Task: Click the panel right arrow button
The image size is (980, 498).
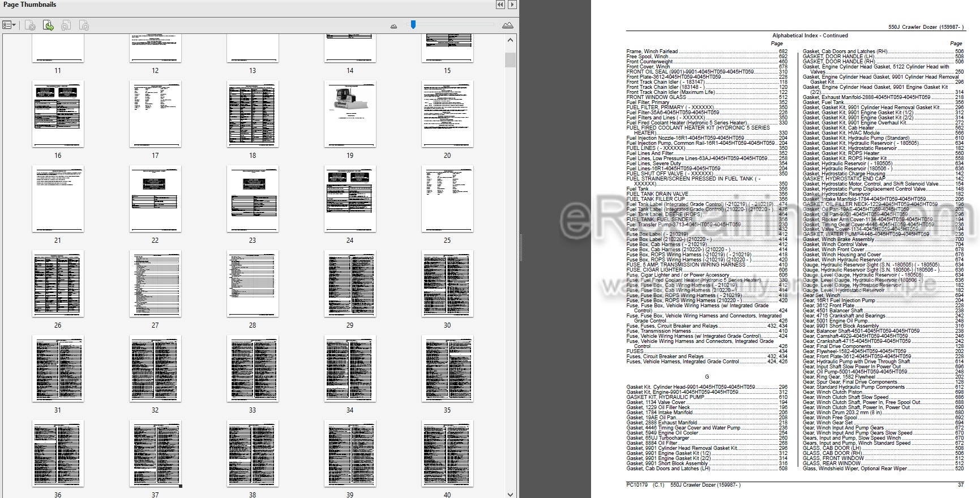Action: click(x=512, y=5)
